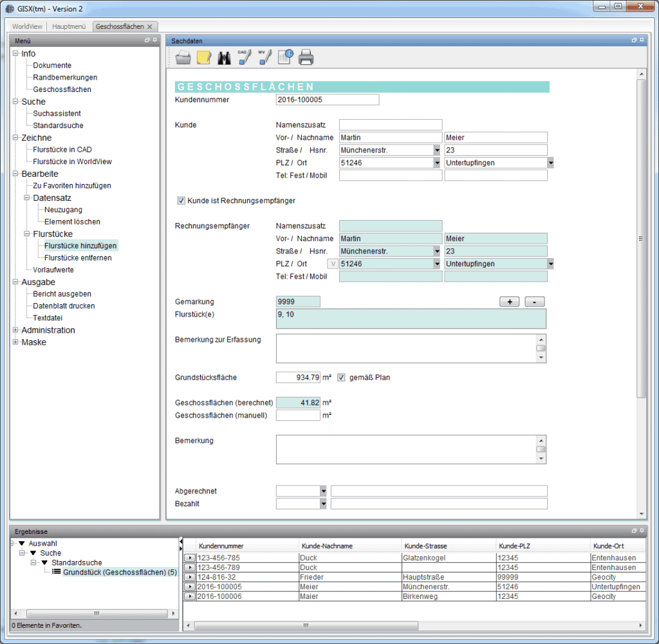Image resolution: width=659 pixels, height=644 pixels.
Task: Click the minus button next to Gemarkung
Action: pos(535,302)
